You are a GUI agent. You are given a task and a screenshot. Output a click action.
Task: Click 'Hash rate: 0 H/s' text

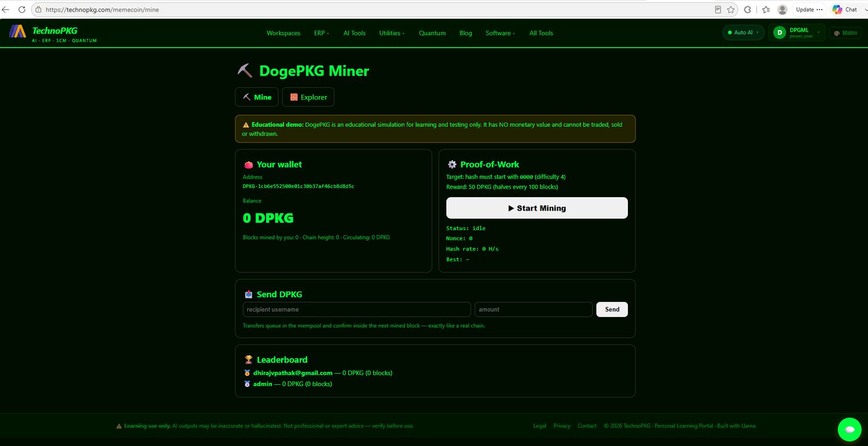coord(472,249)
